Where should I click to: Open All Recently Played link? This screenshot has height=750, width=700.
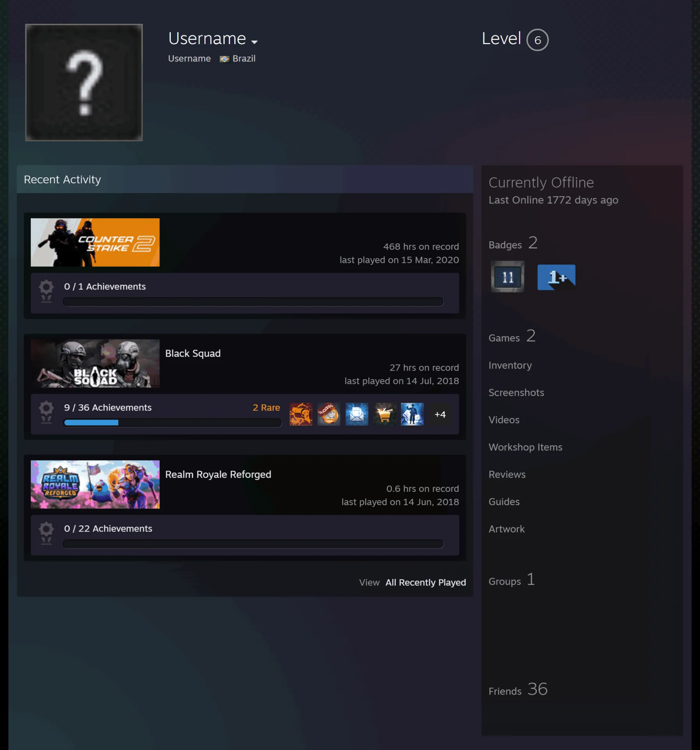click(426, 582)
